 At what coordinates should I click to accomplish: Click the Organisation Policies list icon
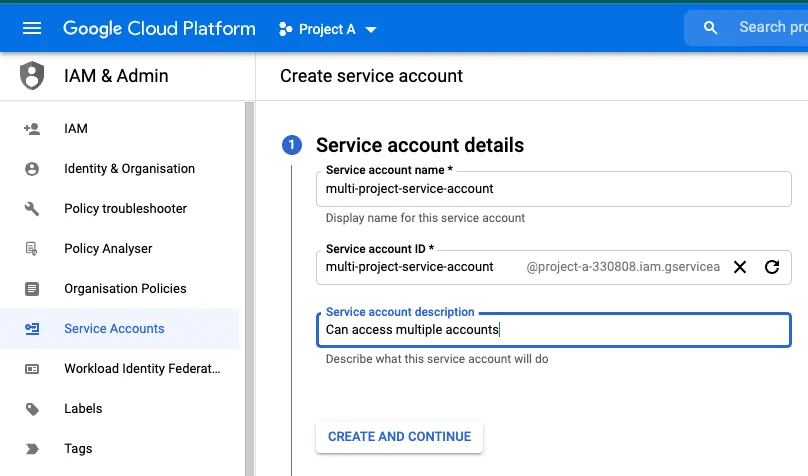click(x=32, y=289)
